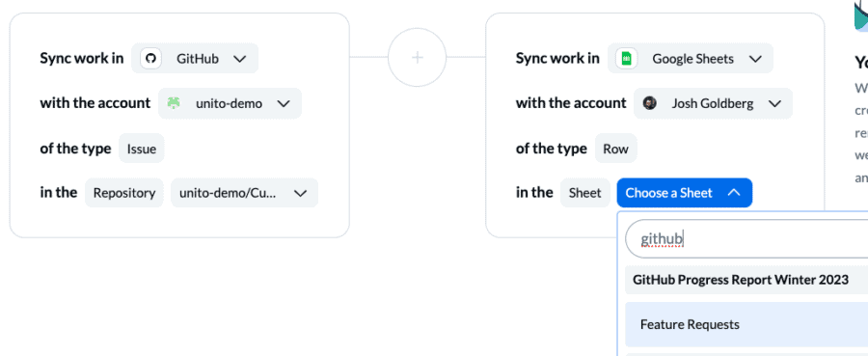
Task: Click Josh Goldberg's profile avatar
Action: (x=650, y=103)
